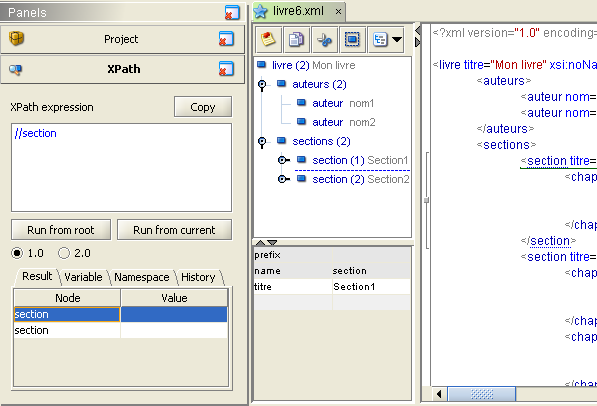This screenshot has height=406, width=597.
Task: Click the name row value section
Action: coord(350,271)
